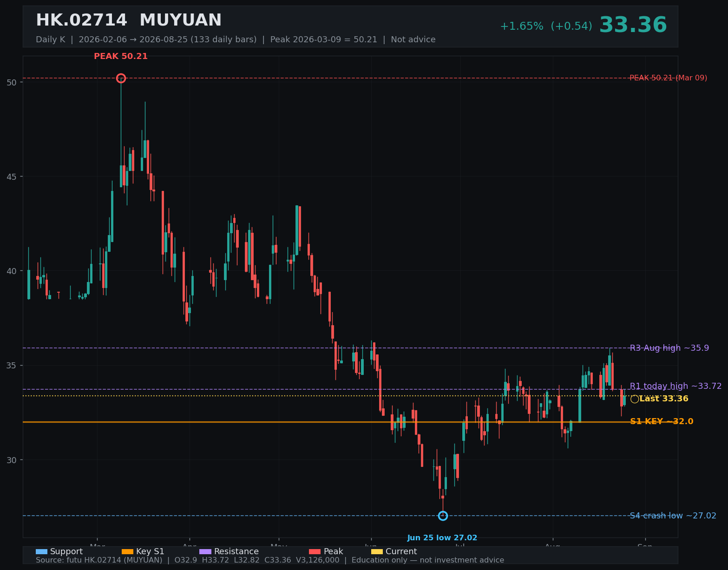Click the S4 crash low ~27.02 label

coord(673,516)
